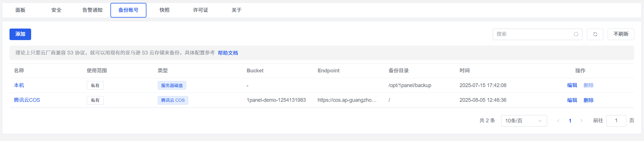Image resolution: width=644 pixels, height=141 pixels.
Task: Select the 快照 tab
Action: point(165,10)
